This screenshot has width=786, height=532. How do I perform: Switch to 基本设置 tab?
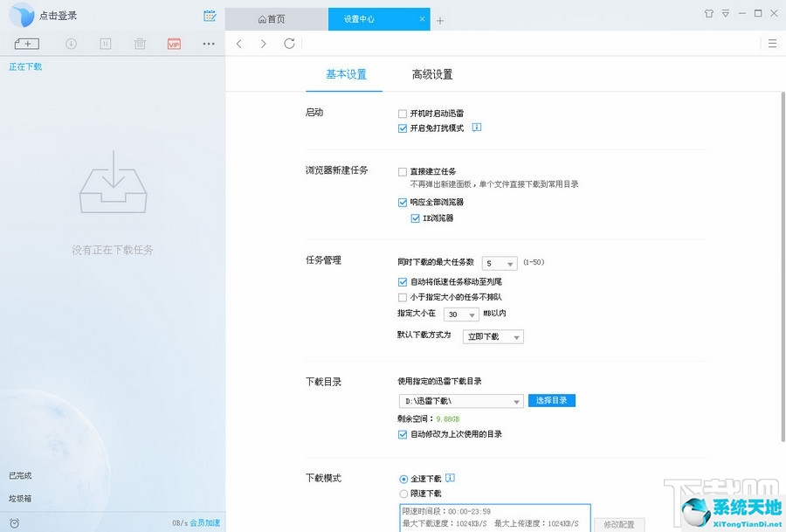346,75
